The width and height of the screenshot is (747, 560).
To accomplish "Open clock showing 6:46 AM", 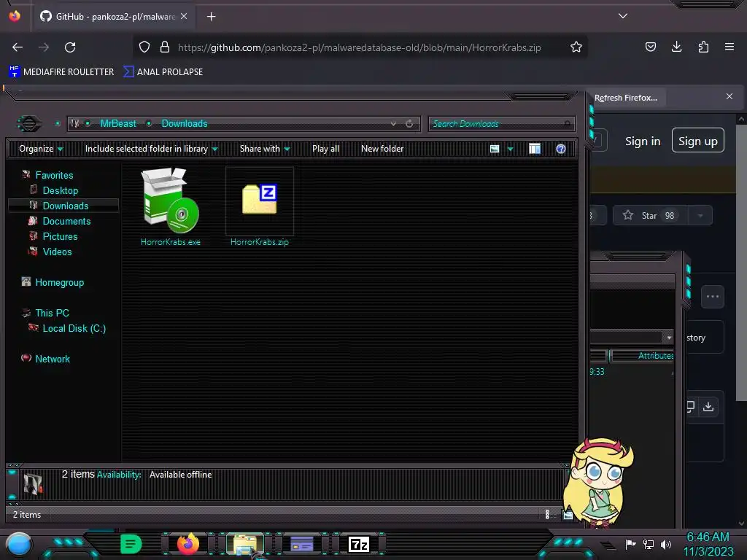I will [708, 544].
